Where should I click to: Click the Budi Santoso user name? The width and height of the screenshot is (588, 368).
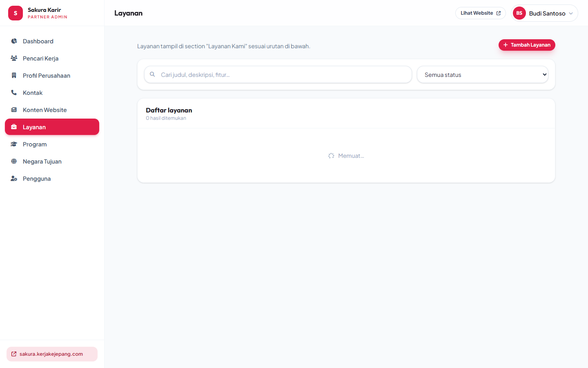click(547, 13)
